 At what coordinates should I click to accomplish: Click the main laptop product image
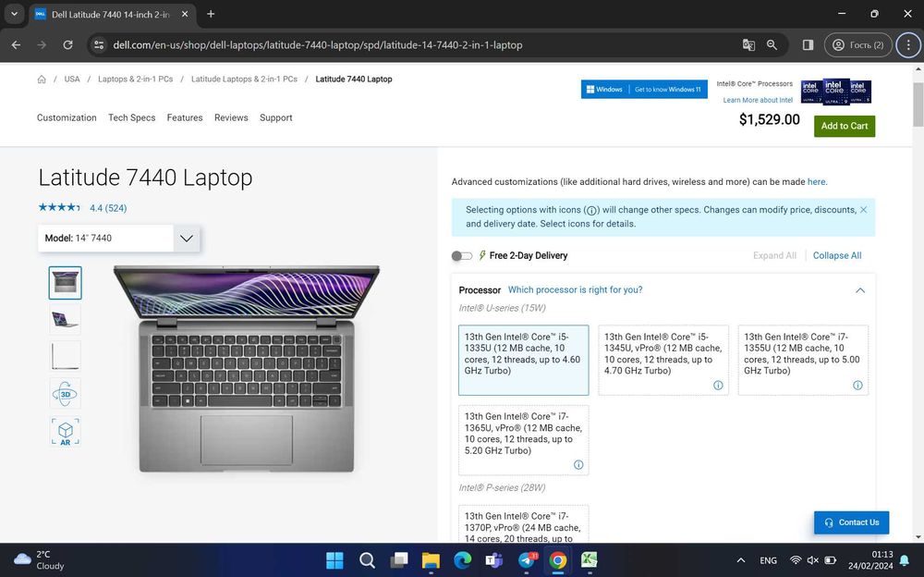[247, 369]
